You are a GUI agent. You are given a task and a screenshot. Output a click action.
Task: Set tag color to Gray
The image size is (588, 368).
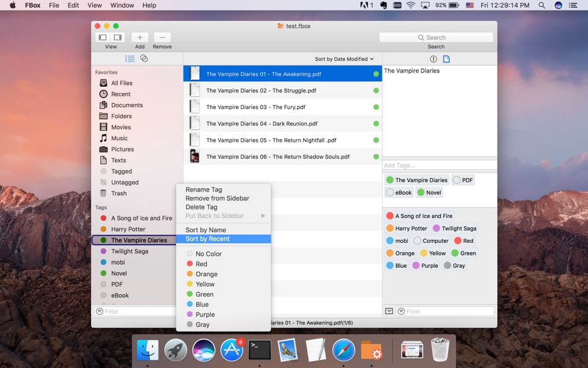(223, 325)
